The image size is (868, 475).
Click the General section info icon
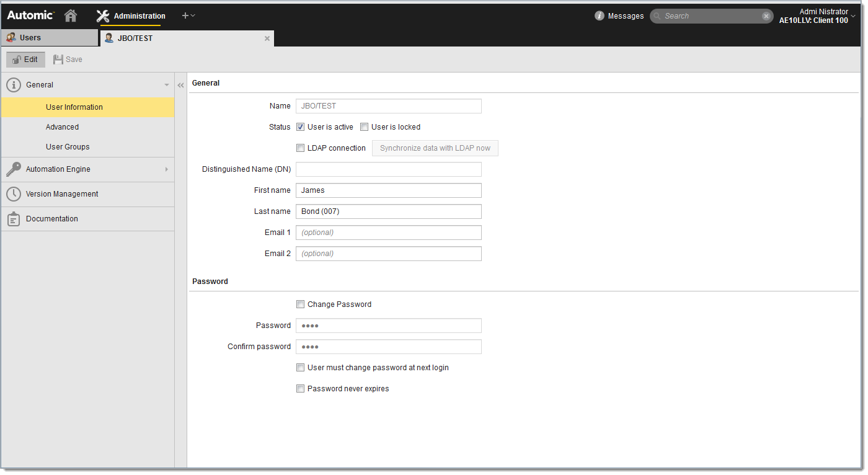click(x=13, y=84)
